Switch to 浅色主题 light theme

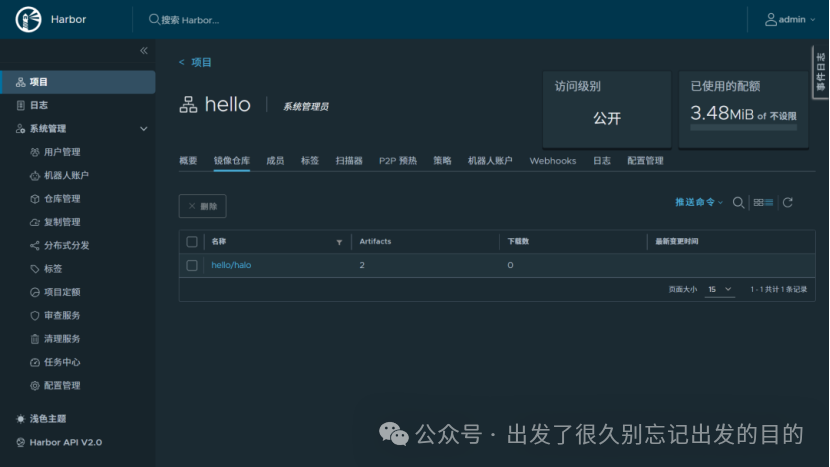[48, 419]
